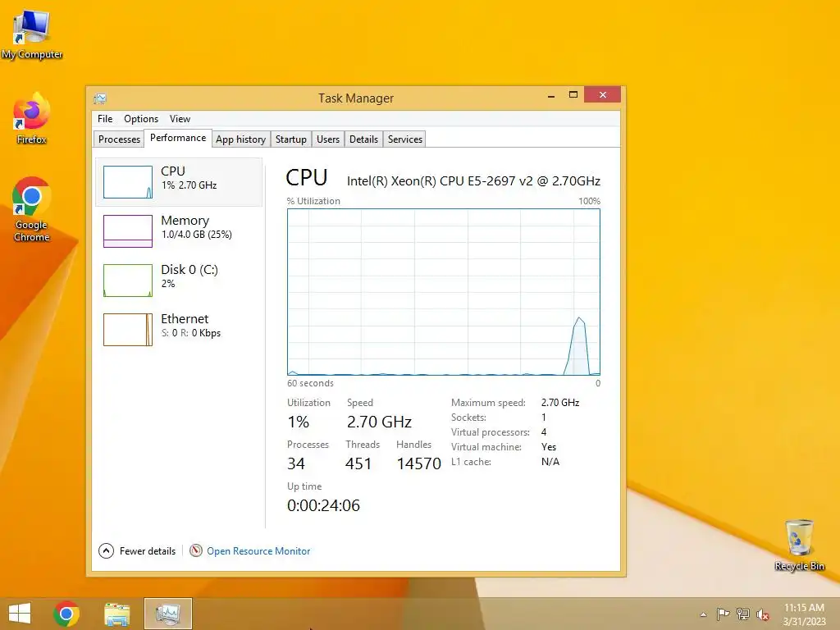Click the Handles value 14570
Screen dimensions: 840x630
(x=419, y=463)
